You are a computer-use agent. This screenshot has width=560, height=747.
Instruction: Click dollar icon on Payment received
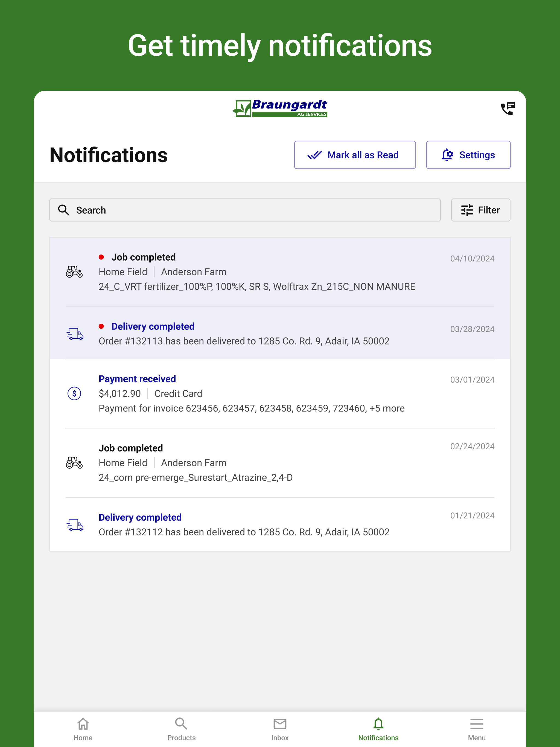tap(74, 393)
